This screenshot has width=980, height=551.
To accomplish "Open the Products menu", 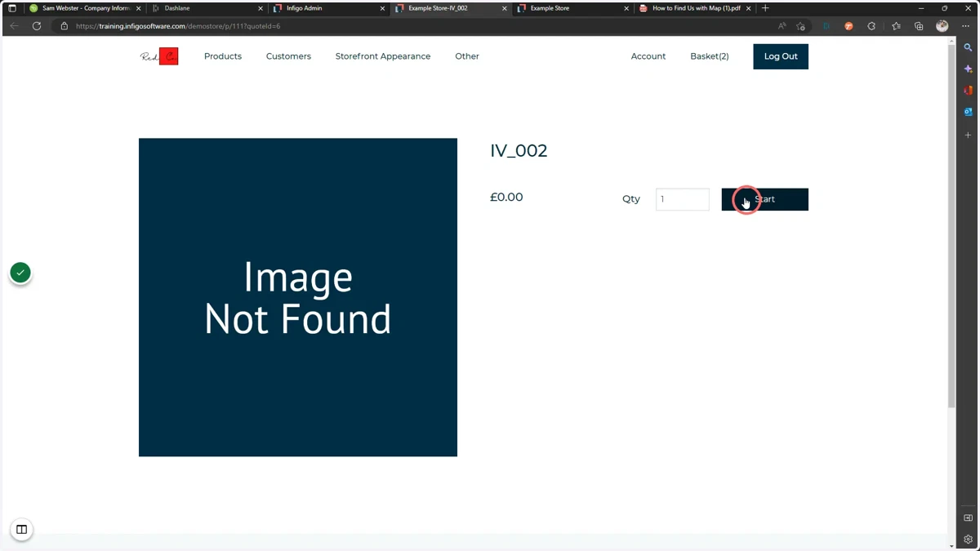I will [223, 56].
